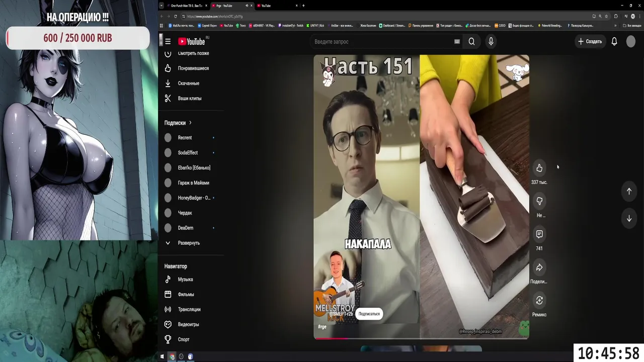Go to the previous short (up arrow)
This screenshot has height=362, width=644.
[629, 191]
